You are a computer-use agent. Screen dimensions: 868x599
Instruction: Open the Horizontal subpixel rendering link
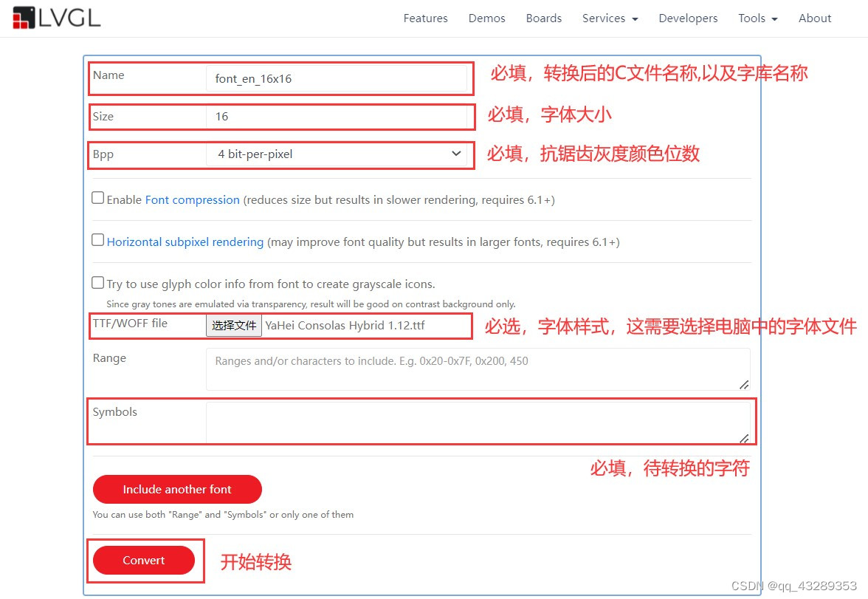click(185, 242)
